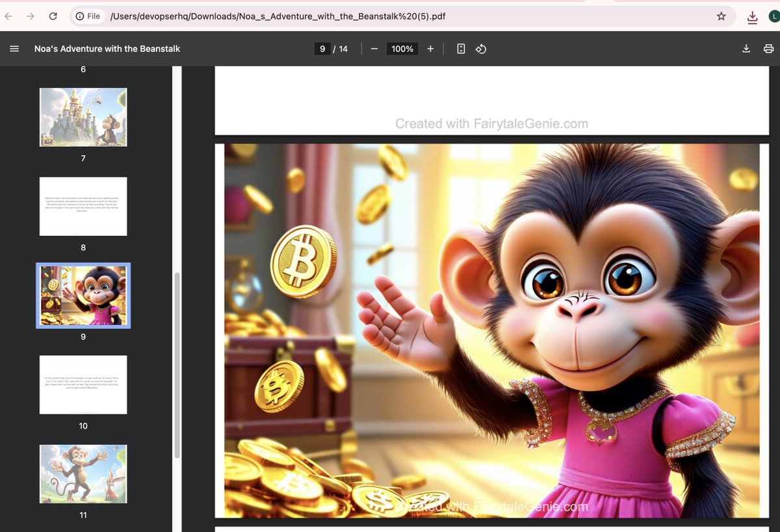Click the thumbnail sidebar scrollbar
Viewport: 780px width, 532px height.
pos(177,366)
